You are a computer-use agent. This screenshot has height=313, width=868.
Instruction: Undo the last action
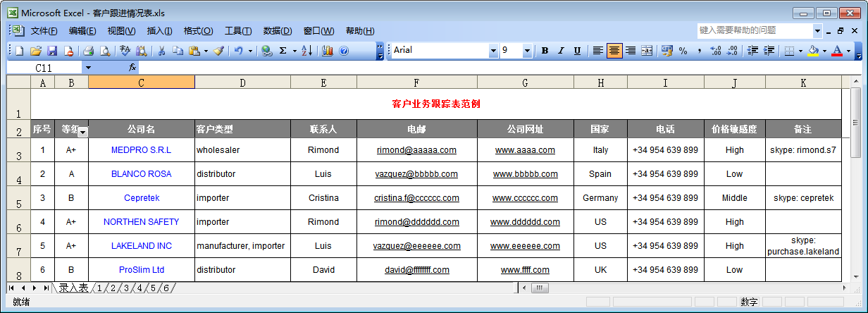239,51
